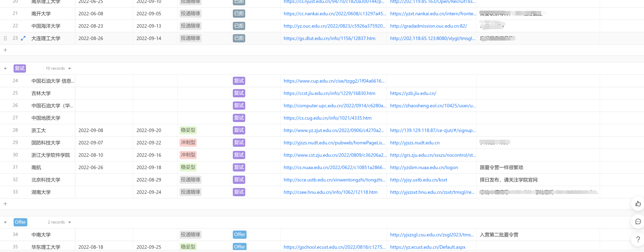Open the 2 records summary dropdown

point(59,222)
